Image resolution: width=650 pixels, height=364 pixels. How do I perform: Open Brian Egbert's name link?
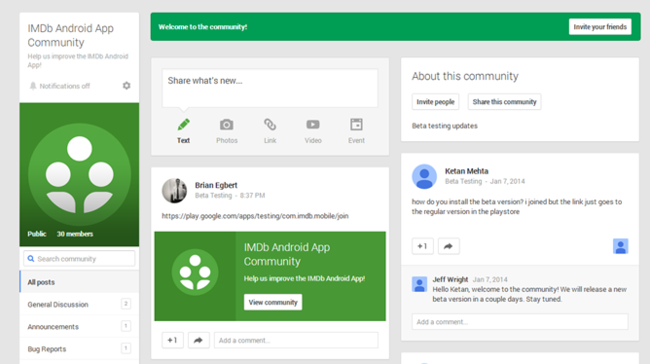[216, 185]
